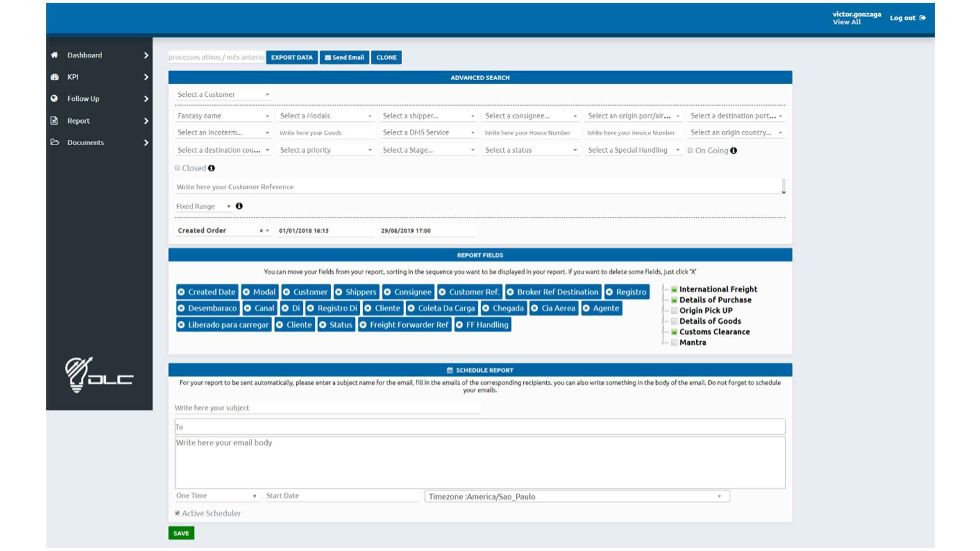Check the Origin Pick UP group
This screenshot has height=551, width=980.
(x=674, y=311)
